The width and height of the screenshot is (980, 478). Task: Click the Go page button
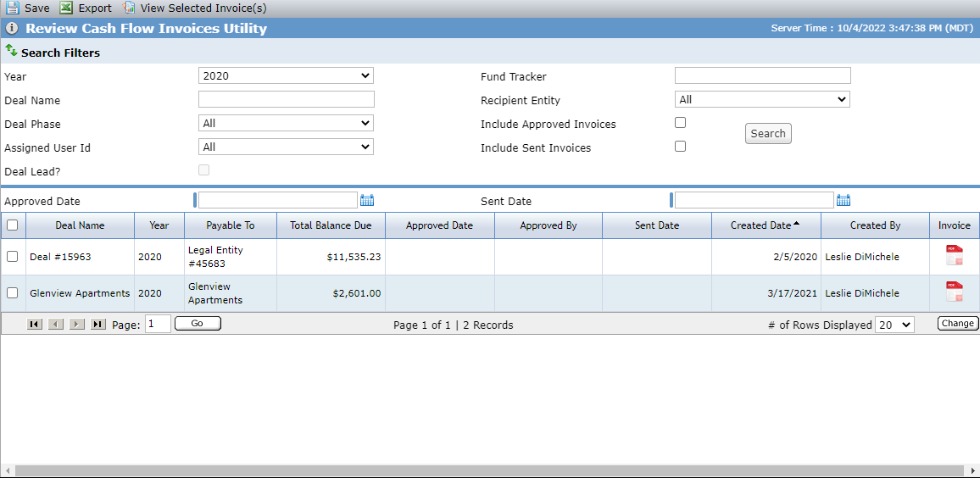[198, 323]
